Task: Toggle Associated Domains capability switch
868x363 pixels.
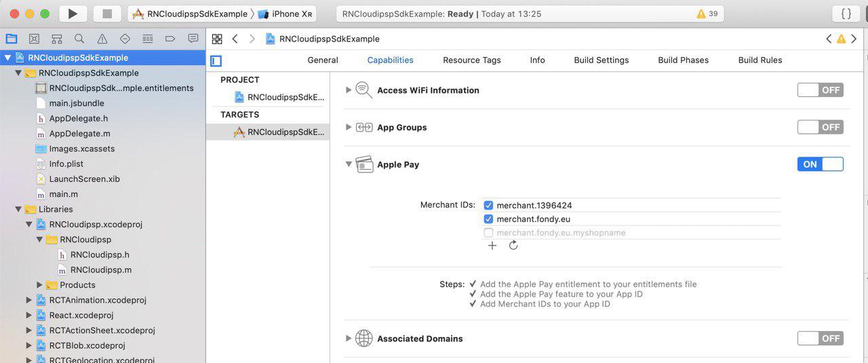Action: click(821, 338)
